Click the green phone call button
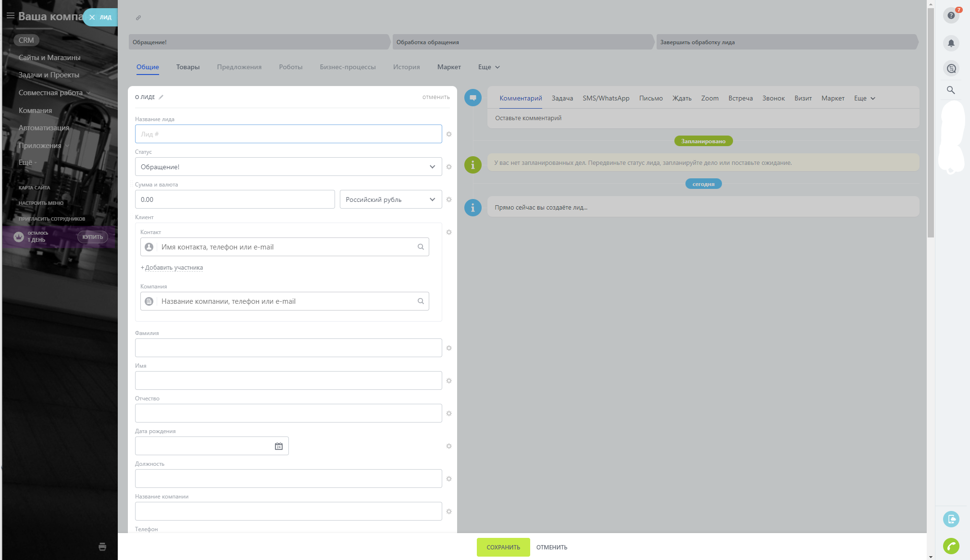 [951, 546]
